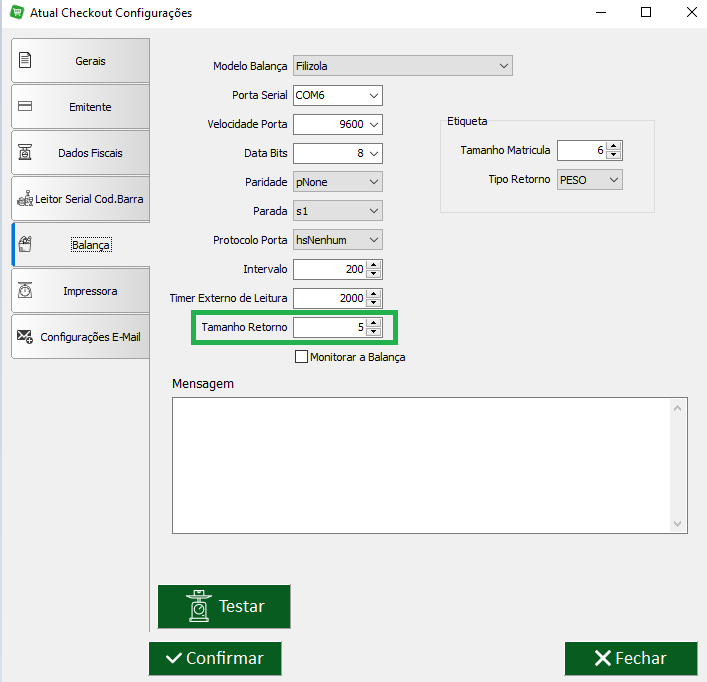The width and height of the screenshot is (707, 682).
Task: Open the Dados Fiscais tab
Action: [80, 153]
